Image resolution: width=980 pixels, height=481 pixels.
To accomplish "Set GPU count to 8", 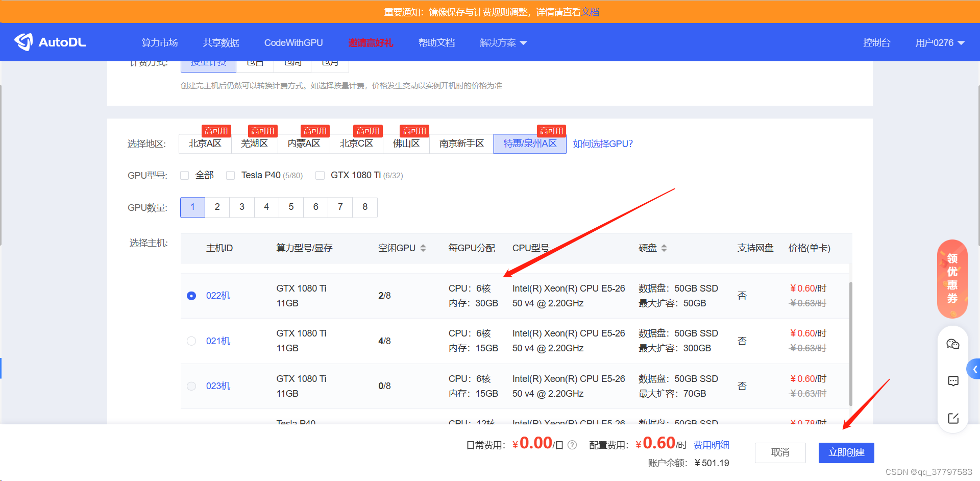I will pos(365,207).
